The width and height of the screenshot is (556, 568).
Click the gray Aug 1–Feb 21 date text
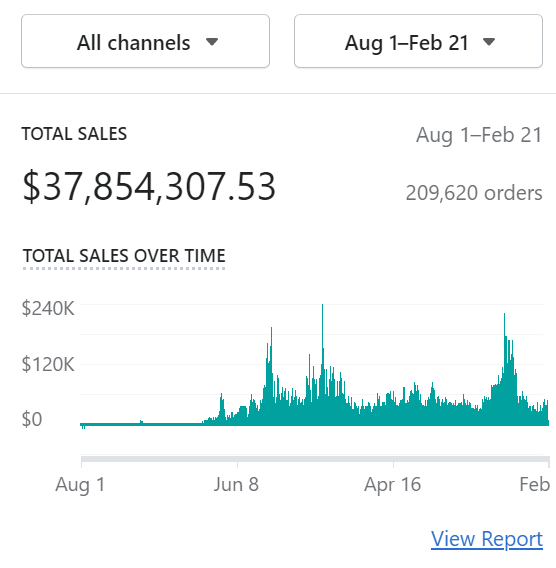[479, 135]
